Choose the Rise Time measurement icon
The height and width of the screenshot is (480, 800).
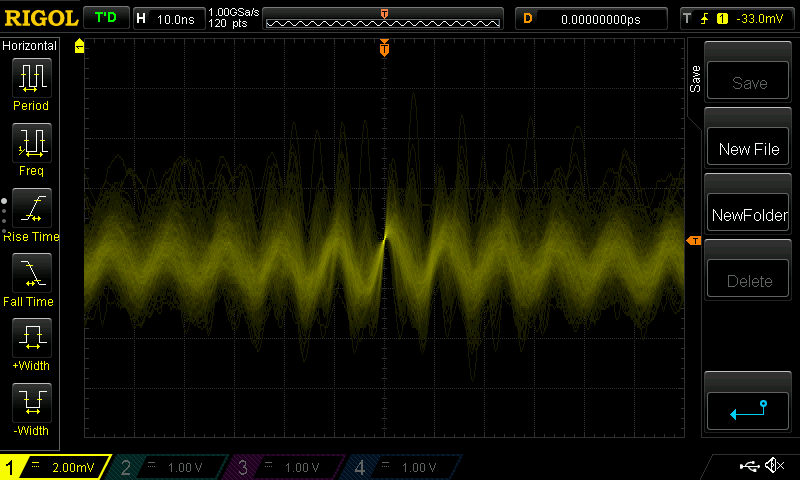click(31, 208)
